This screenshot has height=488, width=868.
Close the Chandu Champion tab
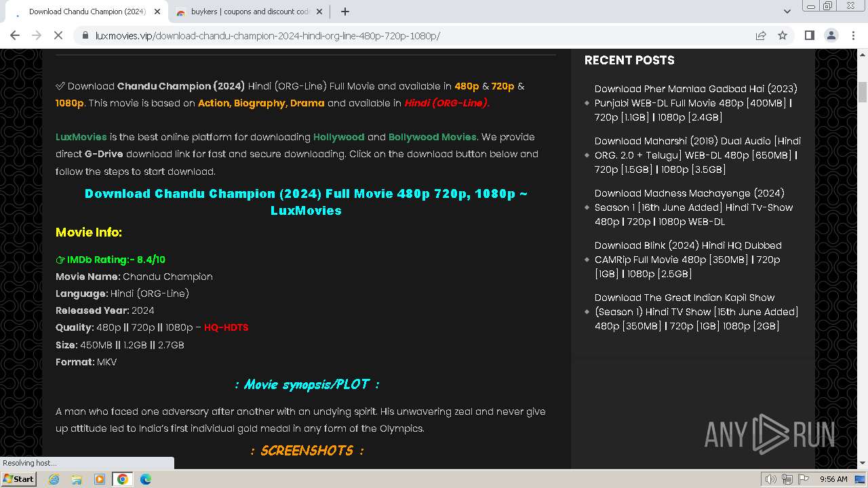pyautogui.click(x=157, y=12)
